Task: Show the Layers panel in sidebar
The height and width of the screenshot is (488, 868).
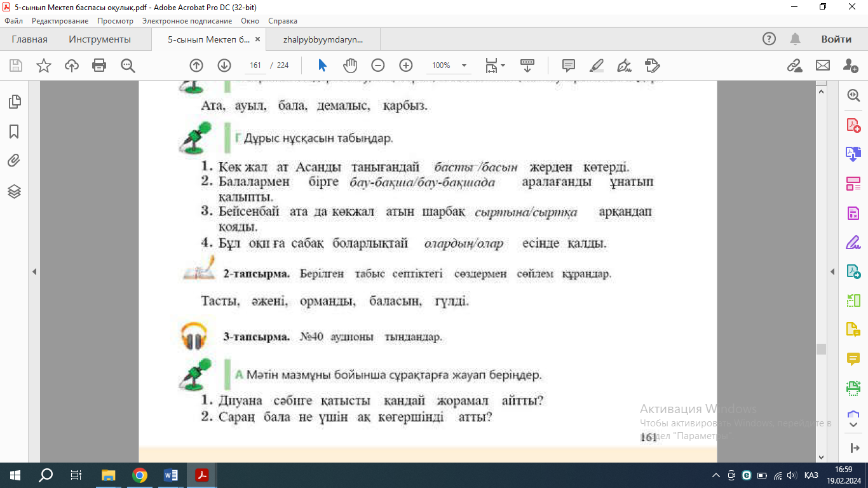Action: pyautogui.click(x=14, y=191)
